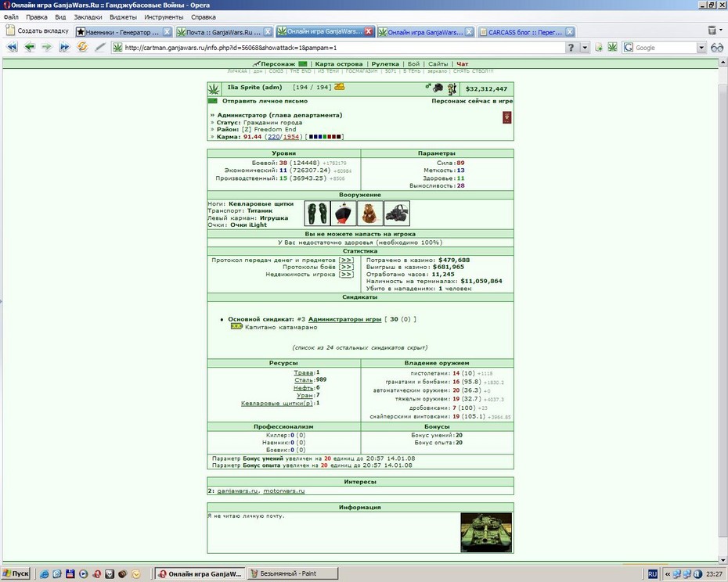Open Карта острова link
Screen dimensions: 728x582
pyautogui.click(x=338, y=64)
